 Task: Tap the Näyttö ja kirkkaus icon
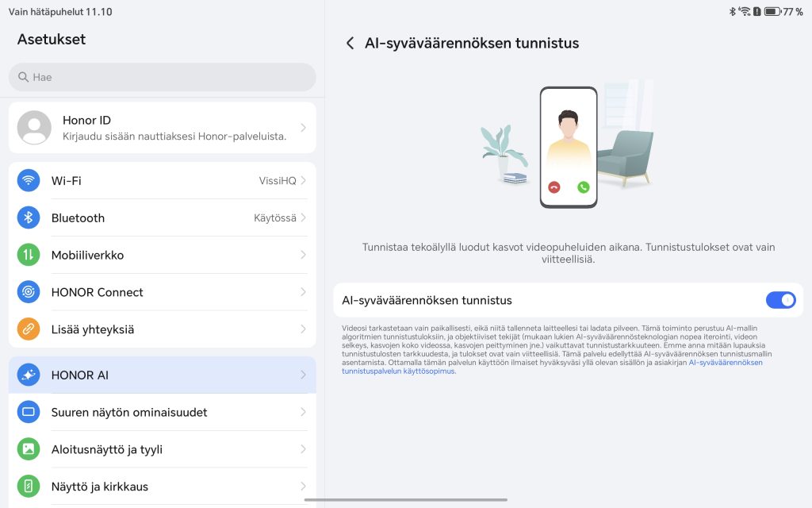(x=29, y=487)
